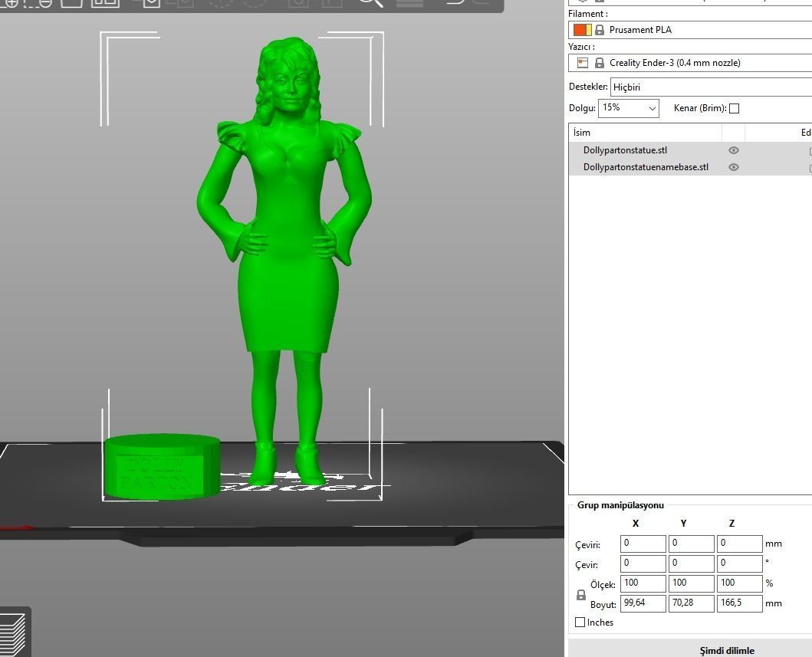Click the Boyut Z field showing 166,5
Screen dimensions: 812x657
pyautogui.click(x=739, y=603)
